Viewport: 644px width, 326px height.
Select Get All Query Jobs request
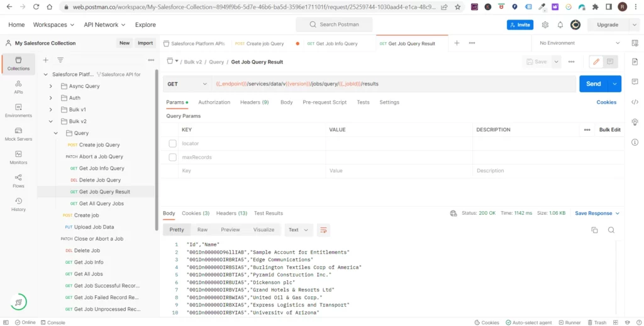click(x=101, y=204)
